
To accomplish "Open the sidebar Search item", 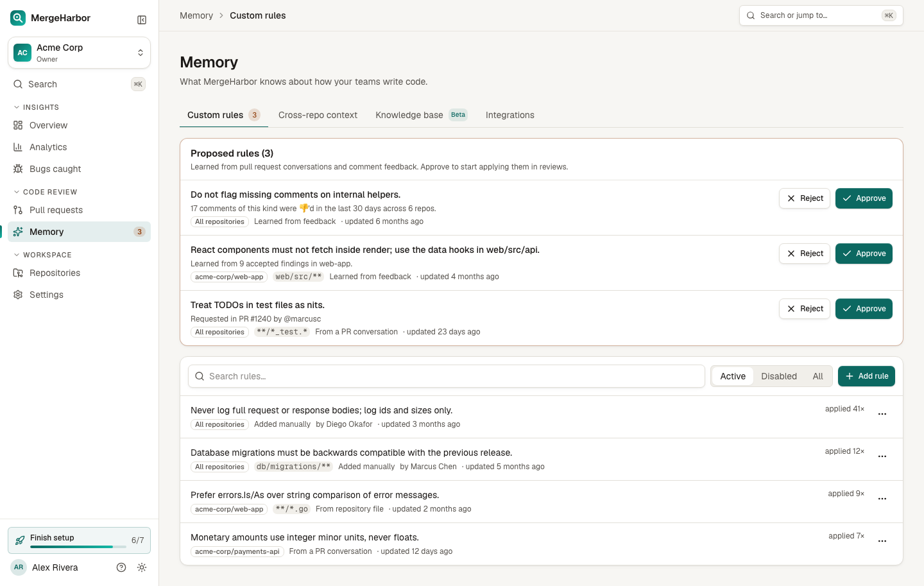I will coord(79,84).
